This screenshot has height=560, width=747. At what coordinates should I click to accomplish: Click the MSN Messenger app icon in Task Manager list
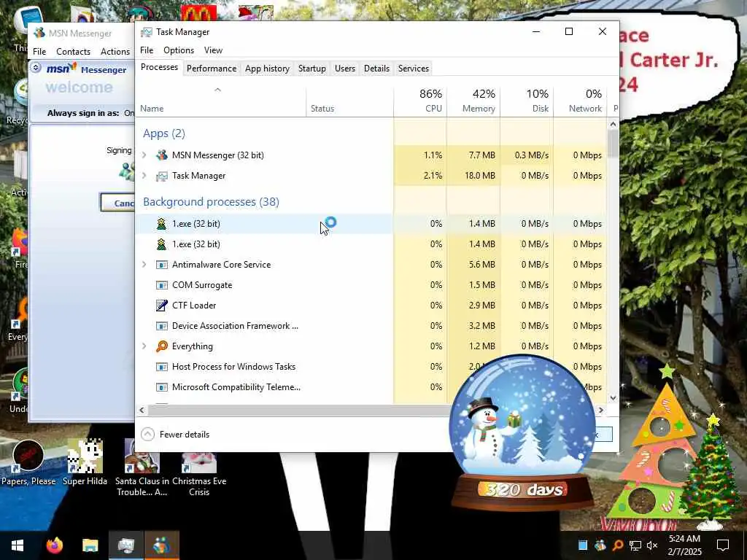(x=162, y=155)
